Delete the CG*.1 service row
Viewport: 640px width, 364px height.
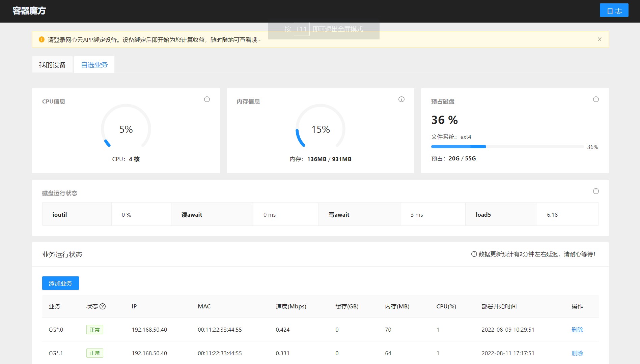coord(577,353)
